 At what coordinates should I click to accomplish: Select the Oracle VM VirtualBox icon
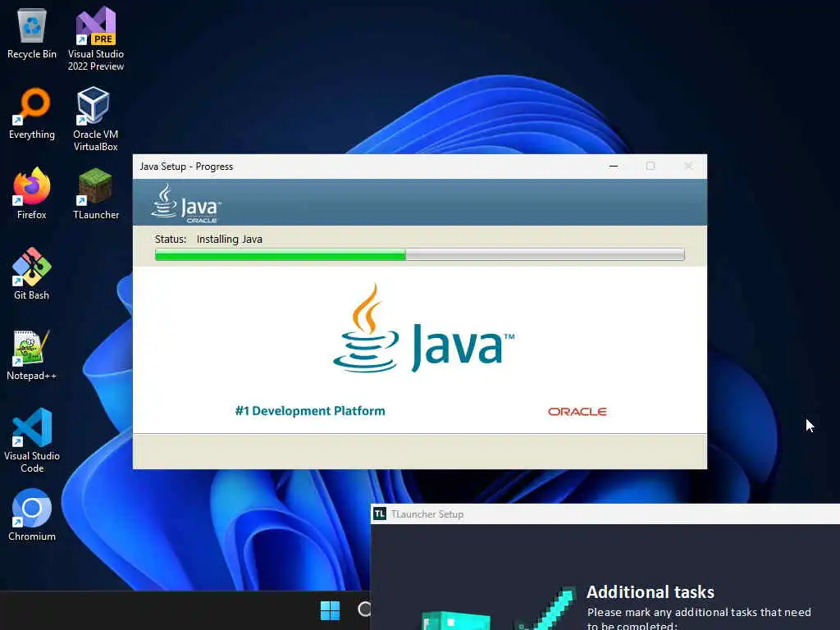(x=96, y=119)
